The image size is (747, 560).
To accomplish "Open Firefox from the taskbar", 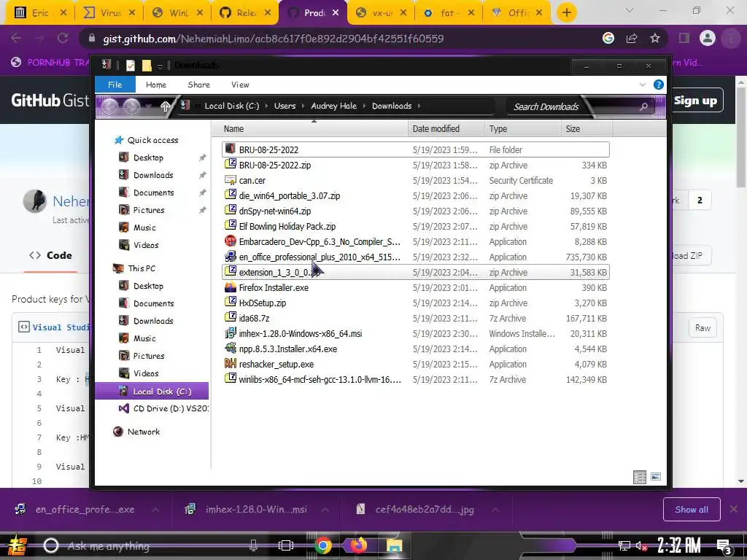I will coord(359,545).
